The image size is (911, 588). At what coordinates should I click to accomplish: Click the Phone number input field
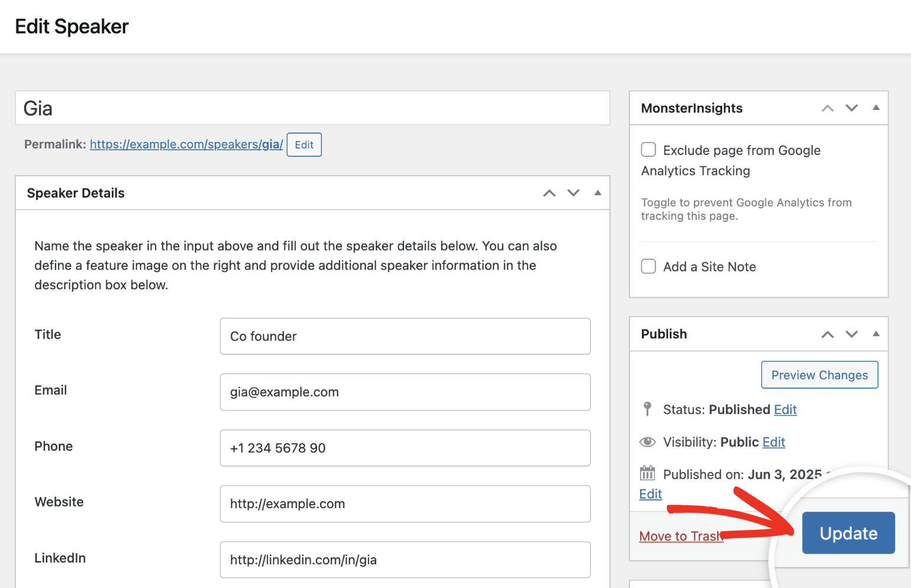point(405,448)
